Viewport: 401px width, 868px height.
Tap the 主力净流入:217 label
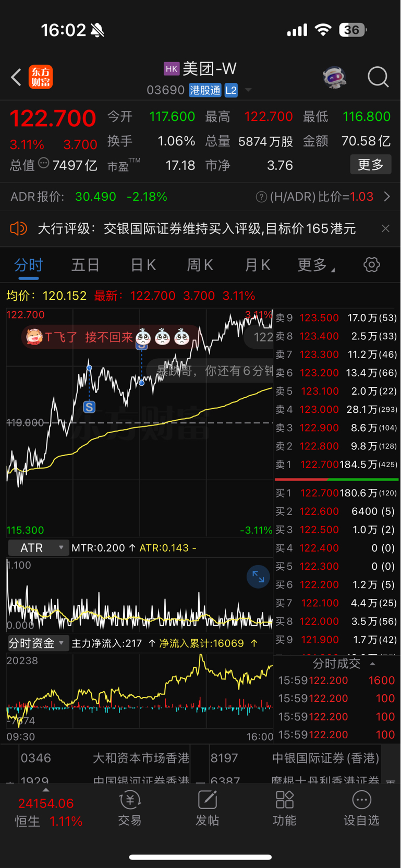point(106,643)
